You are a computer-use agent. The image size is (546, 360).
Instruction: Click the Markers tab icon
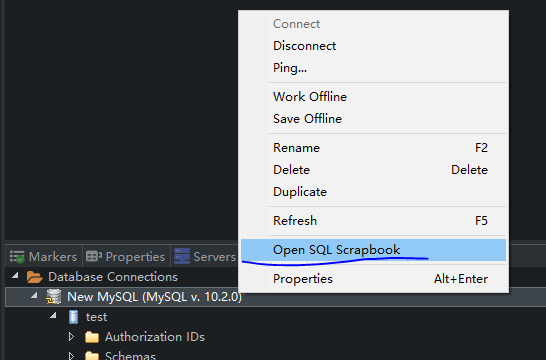pyautogui.click(x=17, y=257)
